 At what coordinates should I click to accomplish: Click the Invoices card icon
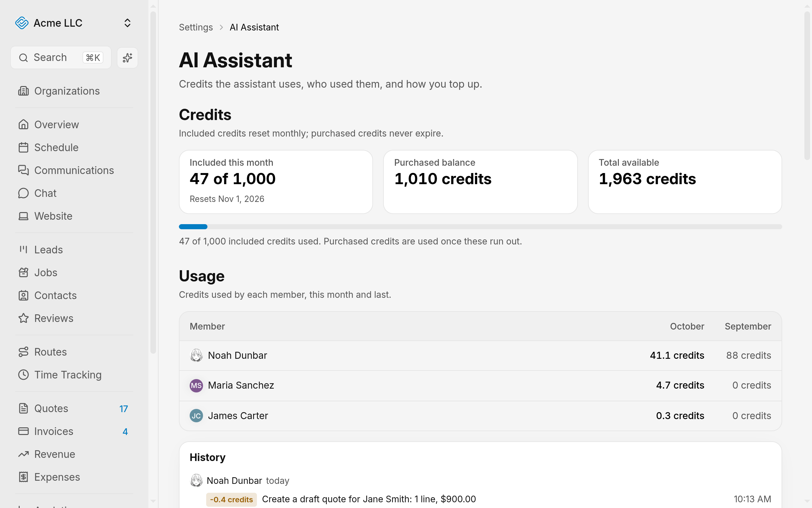click(x=23, y=431)
